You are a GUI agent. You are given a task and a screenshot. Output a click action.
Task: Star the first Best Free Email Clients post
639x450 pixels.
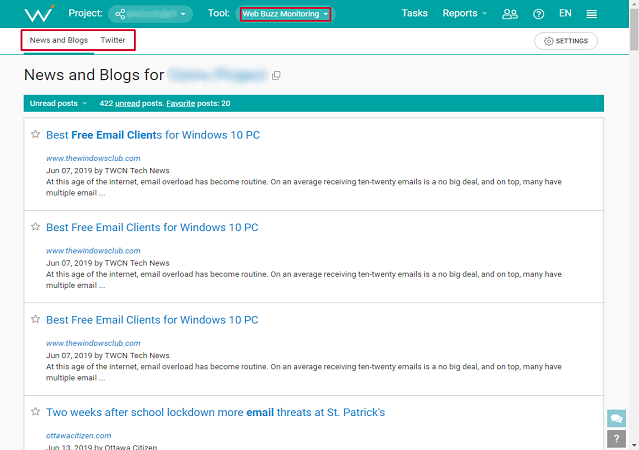pos(35,134)
